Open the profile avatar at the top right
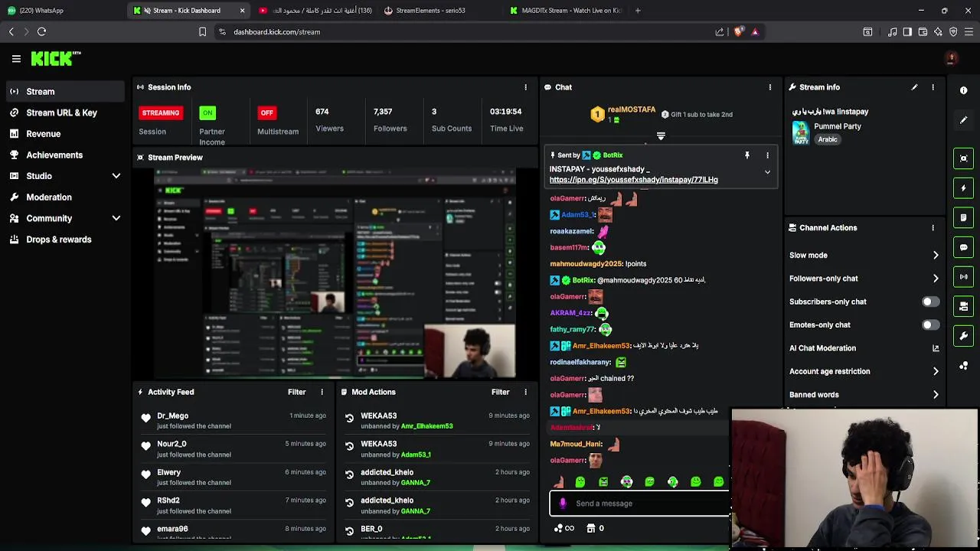 pyautogui.click(x=952, y=58)
